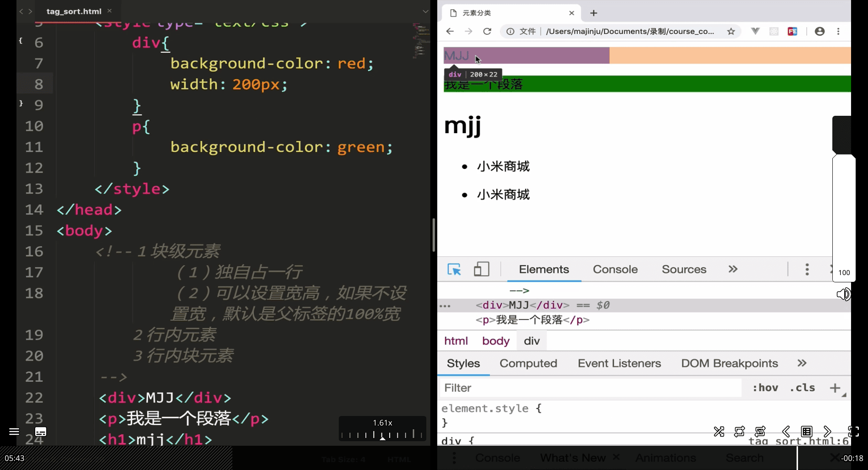Toggle shuffle playback mode

[x=719, y=432]
